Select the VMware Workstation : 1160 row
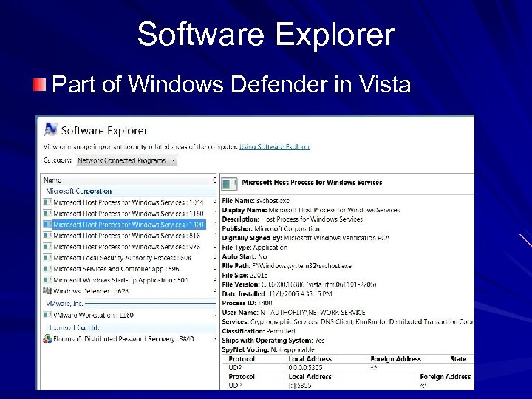Image resolution: width=532 pixels, height=399 pixels. point(93,316)
